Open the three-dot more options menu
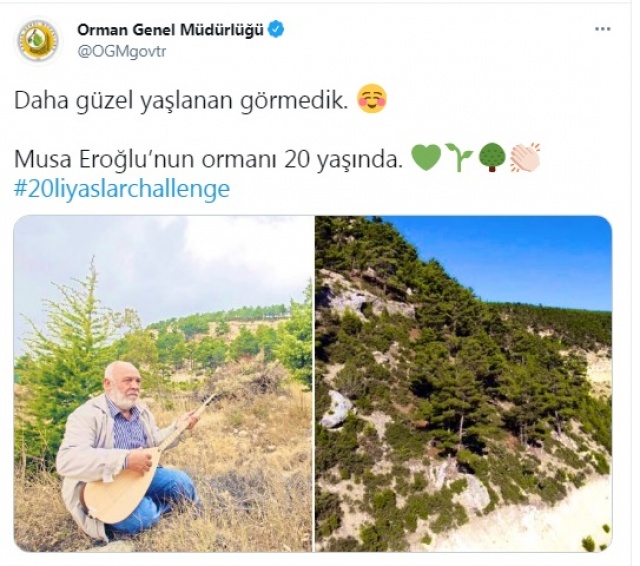Image resolution: width=640 pixels, height=566 pixels. (602, 29)
